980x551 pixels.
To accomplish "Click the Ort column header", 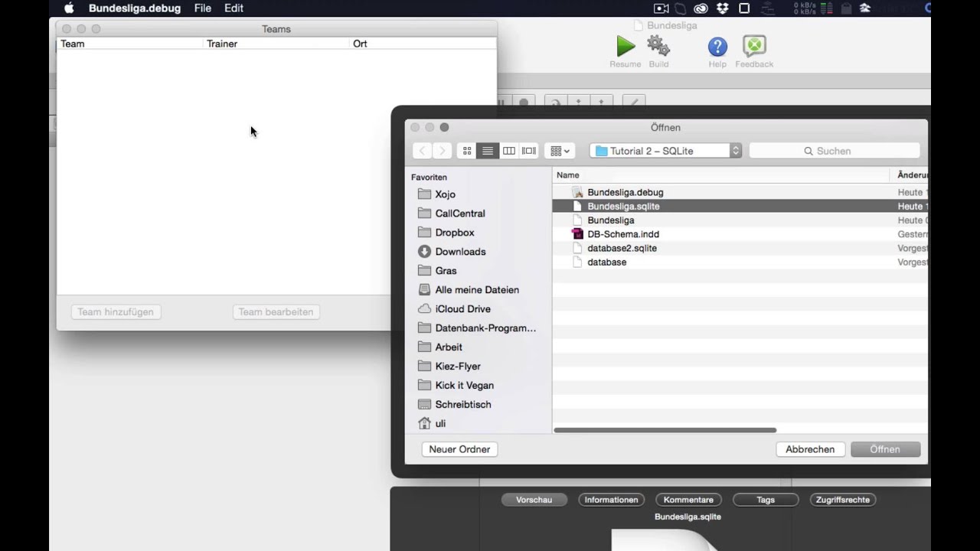I will 423,44.
